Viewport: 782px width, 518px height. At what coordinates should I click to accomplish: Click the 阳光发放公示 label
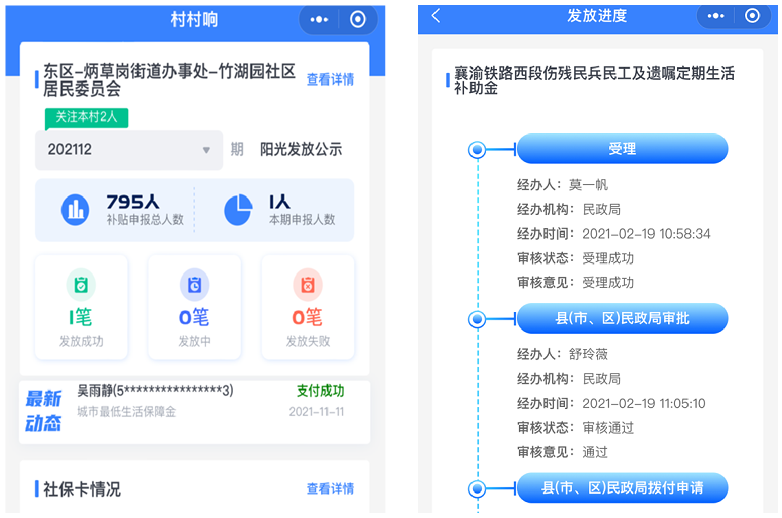[301, 150]
